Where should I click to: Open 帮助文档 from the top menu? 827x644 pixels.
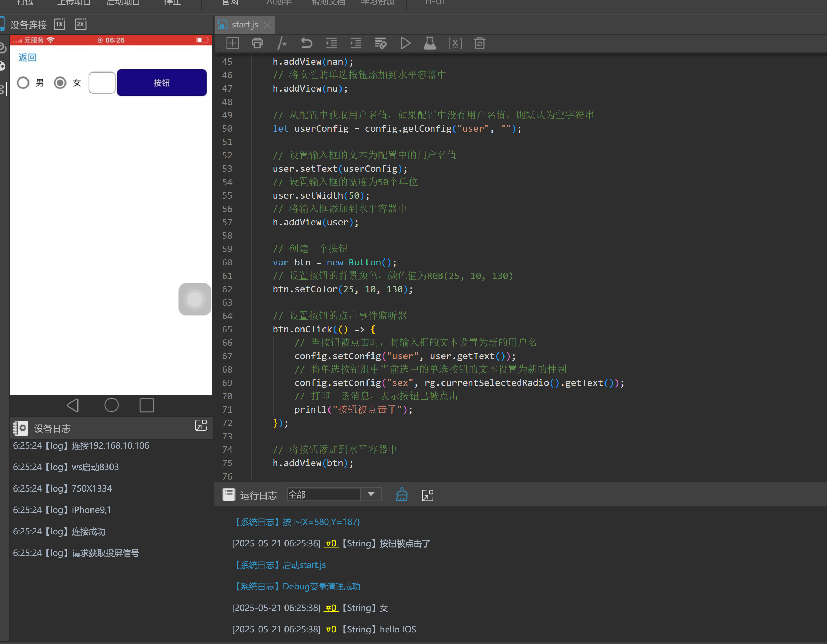(328, 3)
